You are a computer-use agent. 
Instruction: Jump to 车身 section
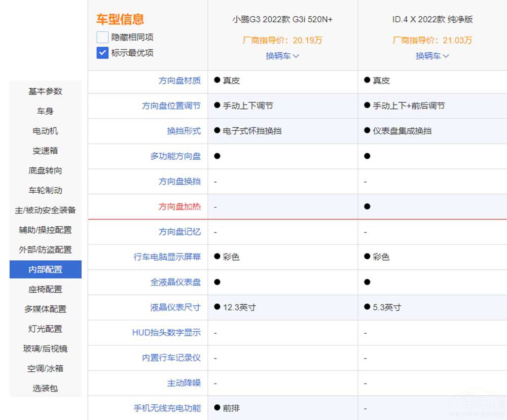[x=45, y=111]
